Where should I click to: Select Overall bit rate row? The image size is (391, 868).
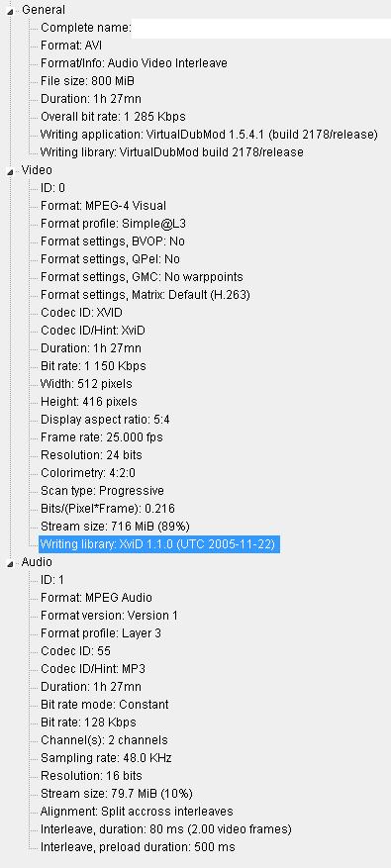pos(113,117)
